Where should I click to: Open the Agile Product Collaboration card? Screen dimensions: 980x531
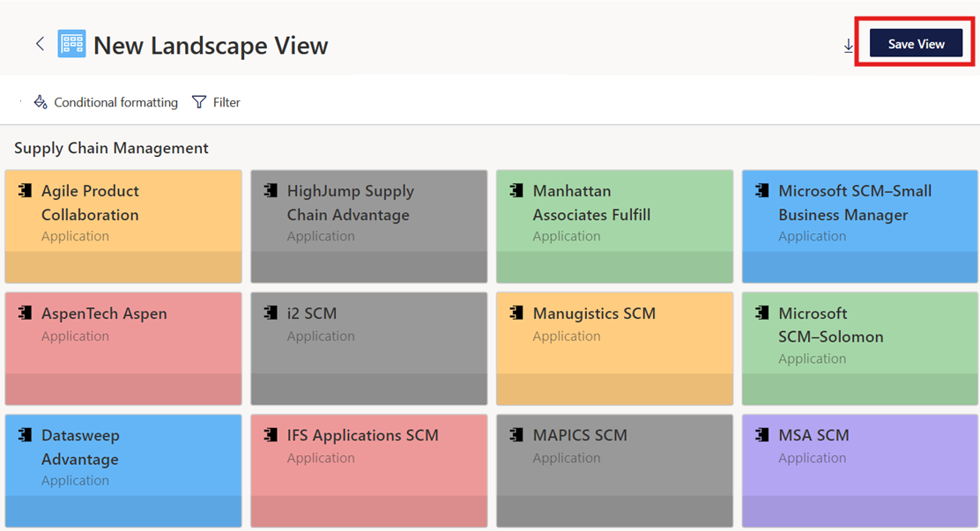(123, 226)
